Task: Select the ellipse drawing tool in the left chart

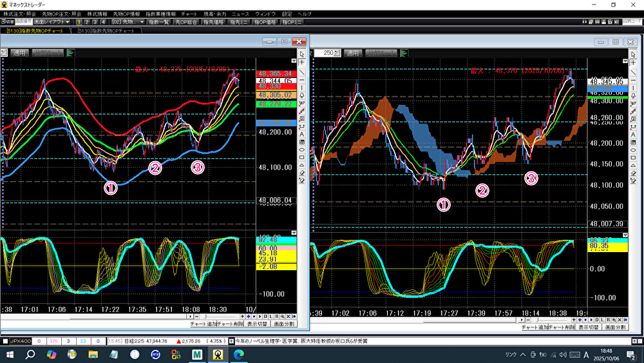Action: coord(302,149)
